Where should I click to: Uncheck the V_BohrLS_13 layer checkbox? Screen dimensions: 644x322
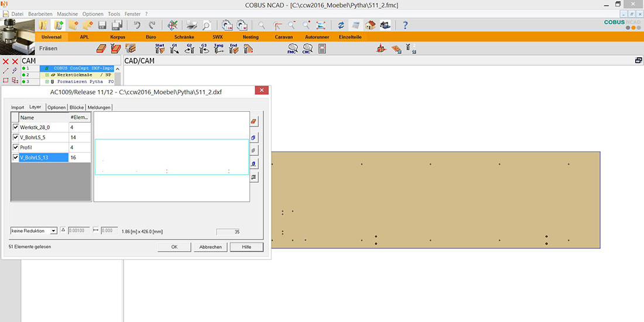tap(16, 157)
